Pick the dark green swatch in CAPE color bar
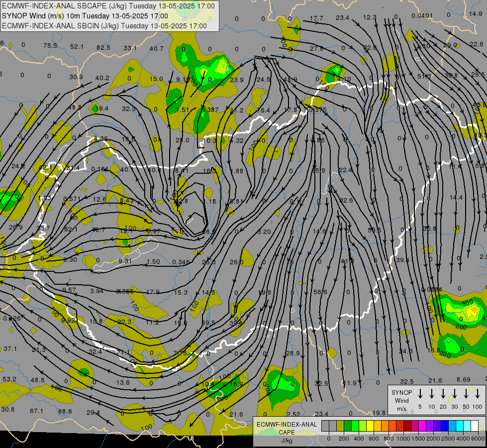Viewport: 487px width, 448px height. (x=348, y=426)
